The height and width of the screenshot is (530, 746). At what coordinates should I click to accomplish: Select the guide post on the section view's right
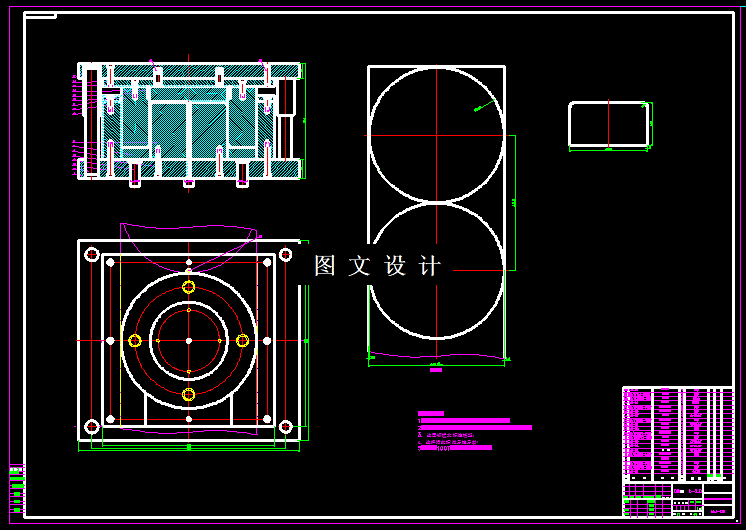point(285,119)
